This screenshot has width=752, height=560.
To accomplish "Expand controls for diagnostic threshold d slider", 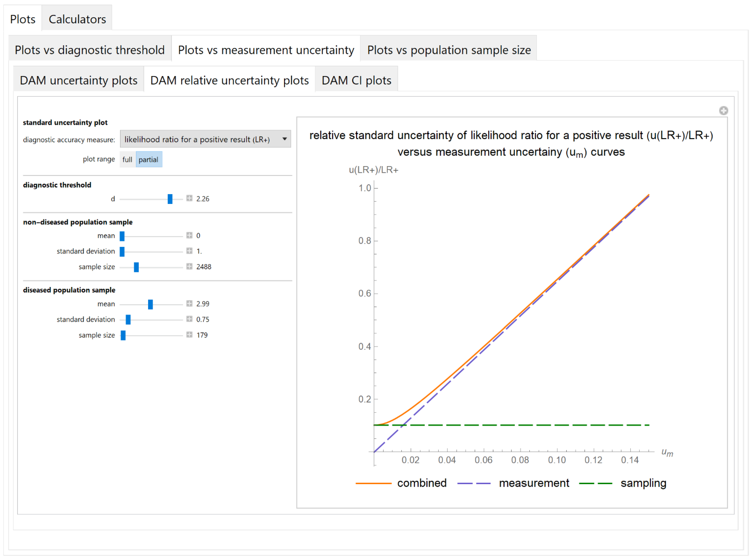I will click(x=189, y=198).
